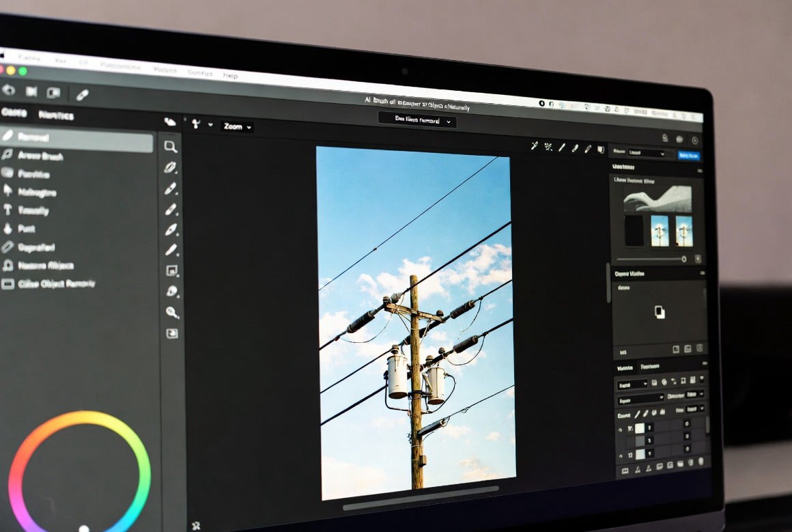Image resolution: width=792 pixels, height=532 pixels.
Task: Toggle visibility eye of bottom layer row
Action: click(x=621, y=456)
